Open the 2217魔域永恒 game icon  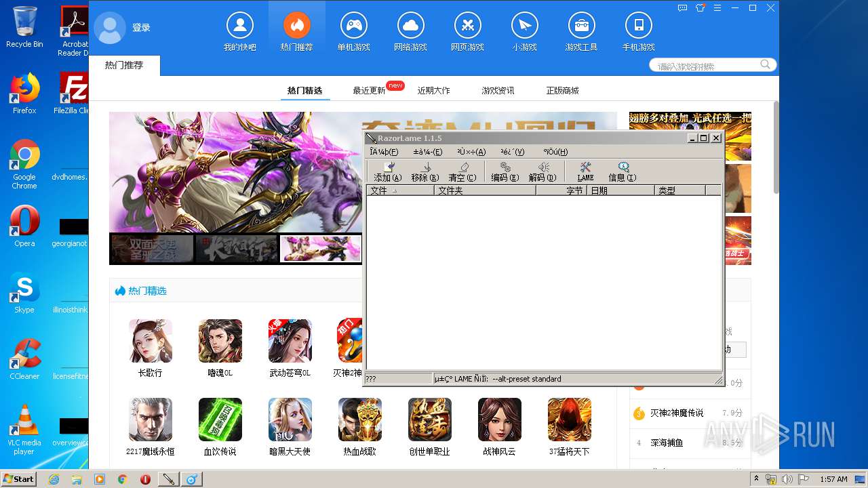pos(151,420)
